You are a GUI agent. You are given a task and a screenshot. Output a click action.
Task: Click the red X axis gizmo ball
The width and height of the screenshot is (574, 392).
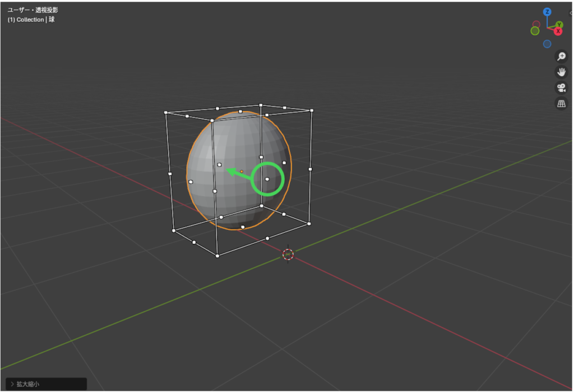[x=558, y=31]
